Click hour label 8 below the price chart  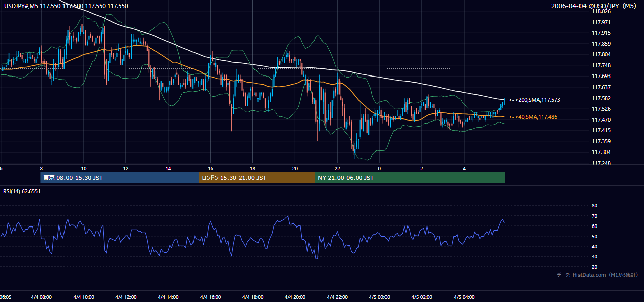tap(41, 168)
